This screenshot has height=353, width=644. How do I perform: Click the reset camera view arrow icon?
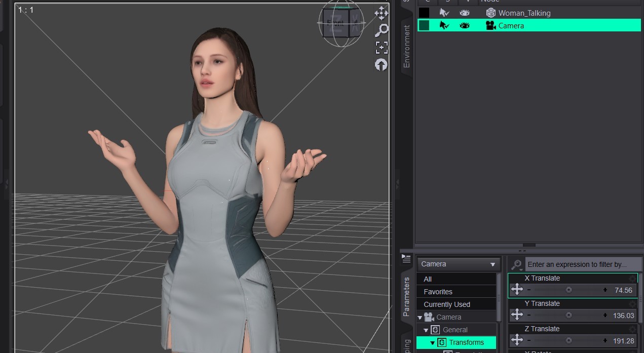point(381,64)
